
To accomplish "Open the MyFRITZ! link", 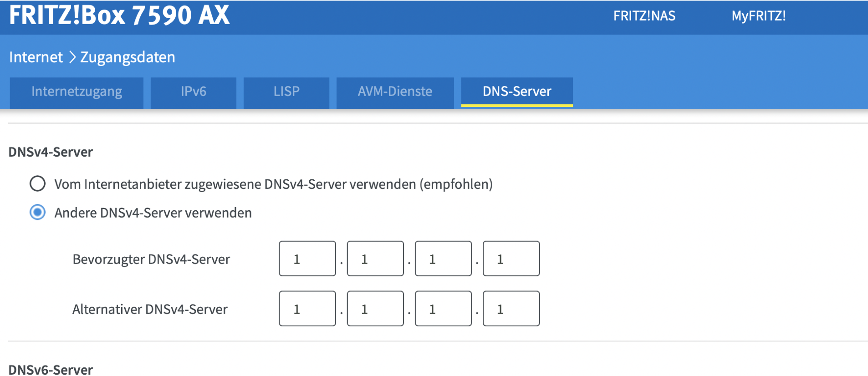I will (x=759, y=16).
